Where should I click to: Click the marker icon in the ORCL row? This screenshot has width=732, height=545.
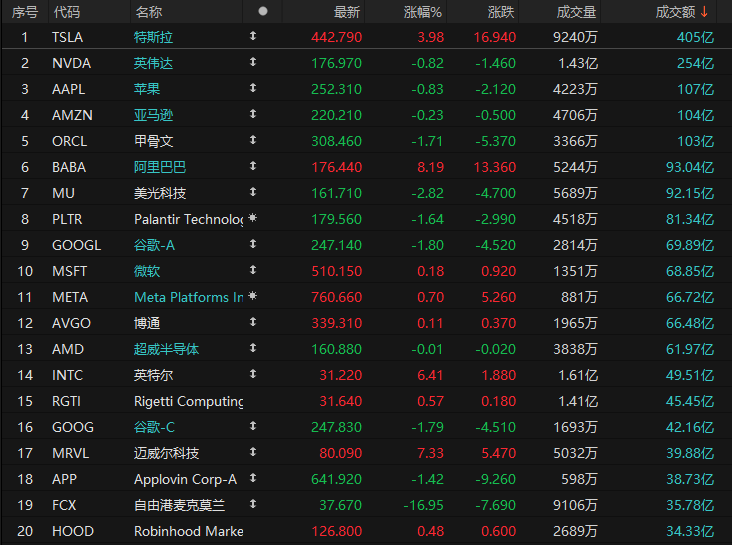click(x=253, y=140)
